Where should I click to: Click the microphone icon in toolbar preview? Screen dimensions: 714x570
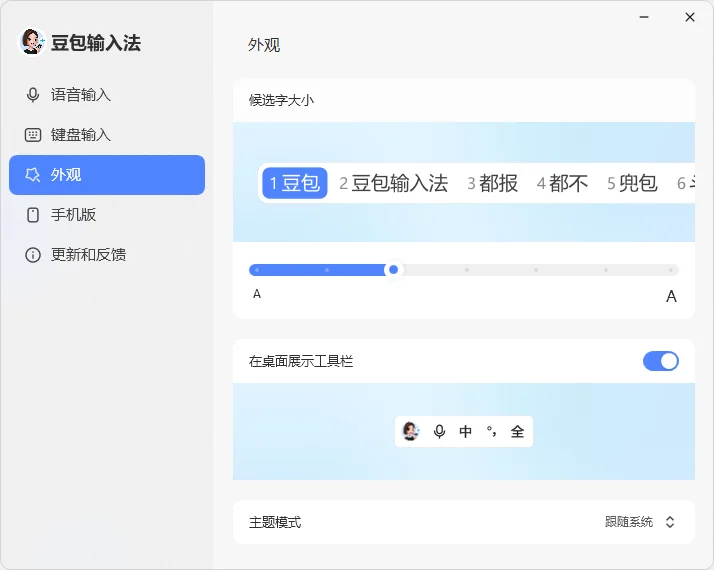(439, 431)
